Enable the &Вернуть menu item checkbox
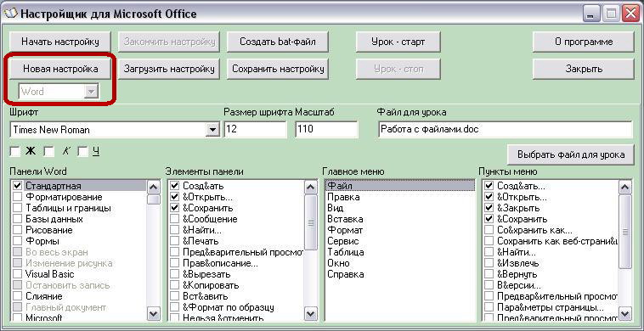Image resolution: width=644 pixels, height=331 pixels. [489, 274]
